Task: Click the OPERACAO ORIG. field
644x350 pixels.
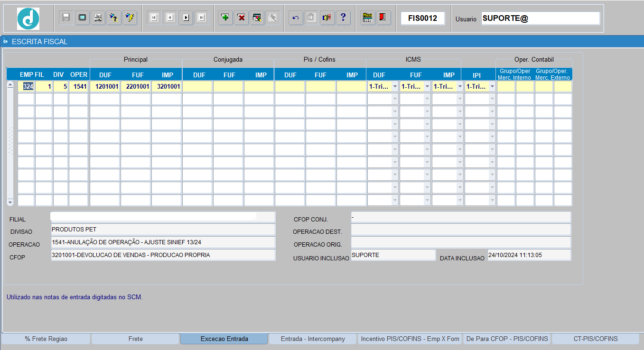Action: [x=460, y=242]
